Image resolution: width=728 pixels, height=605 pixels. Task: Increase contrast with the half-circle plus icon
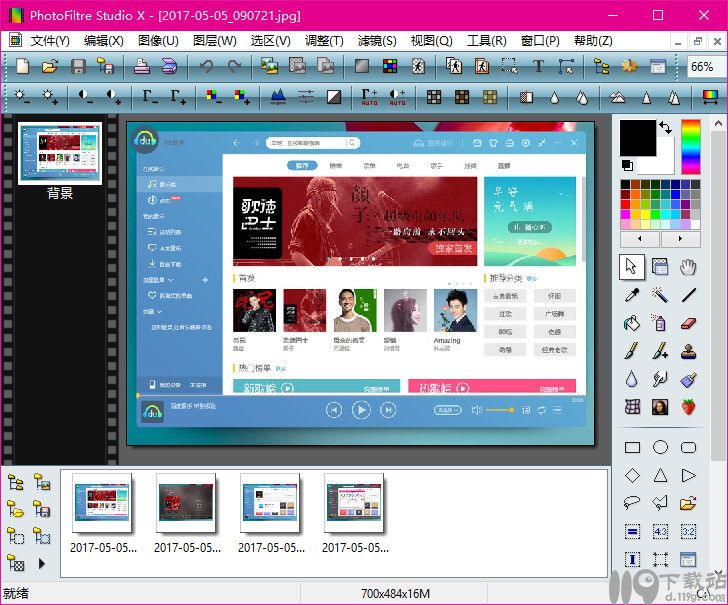click(x=113, y=97)
